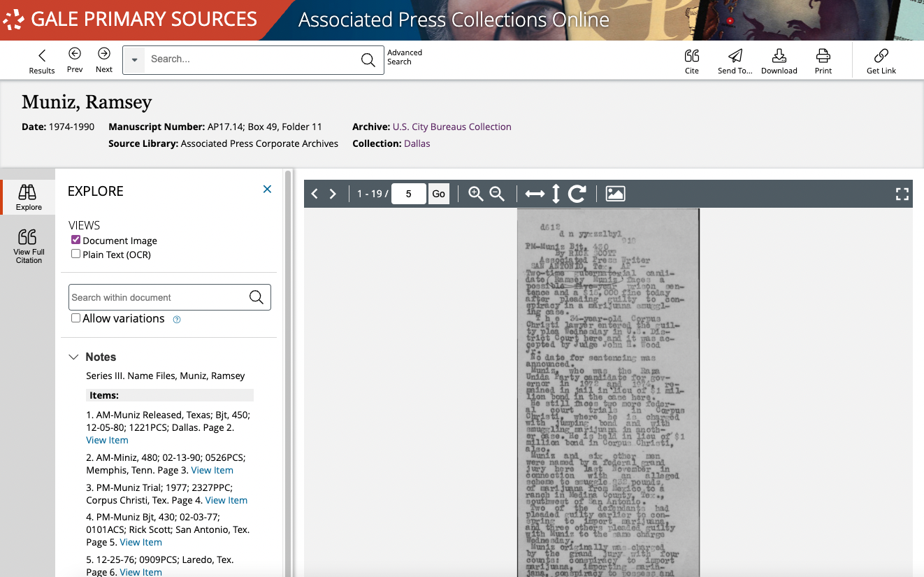Screen dimensions: 924x577
Task: Zoom in on the document image
Action: point(476,194)
